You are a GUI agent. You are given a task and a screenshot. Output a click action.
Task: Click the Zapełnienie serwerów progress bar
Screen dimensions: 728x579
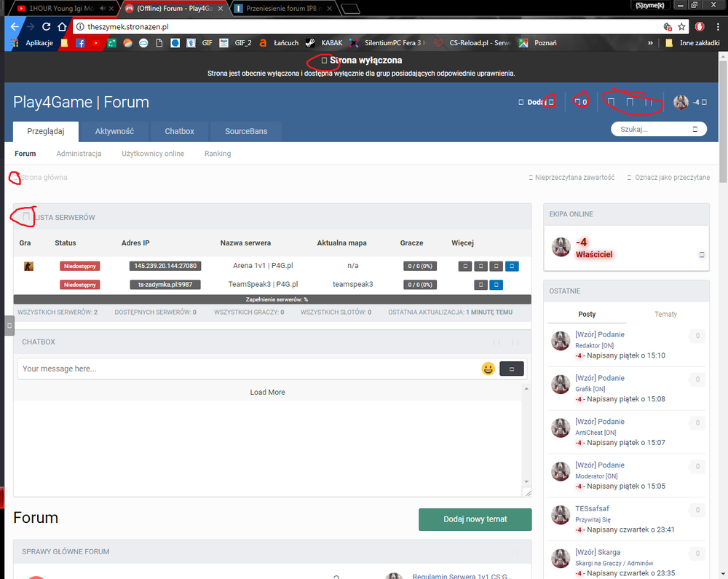272,299
